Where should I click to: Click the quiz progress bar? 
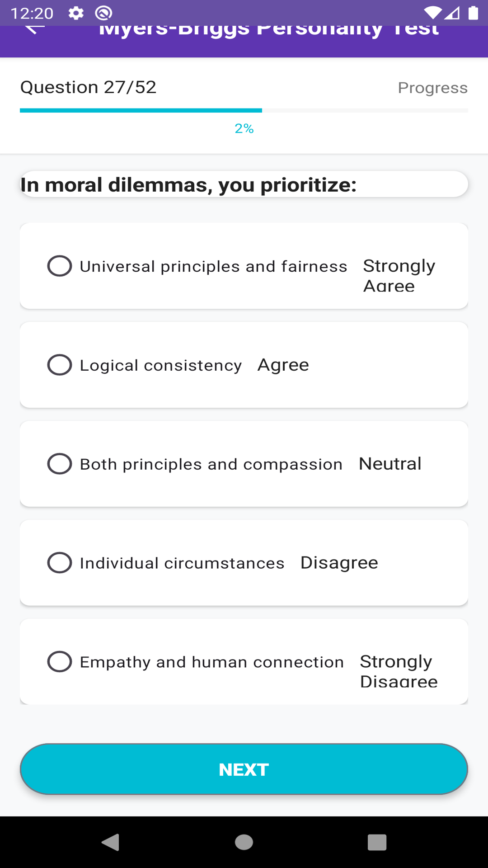(244, 110)
